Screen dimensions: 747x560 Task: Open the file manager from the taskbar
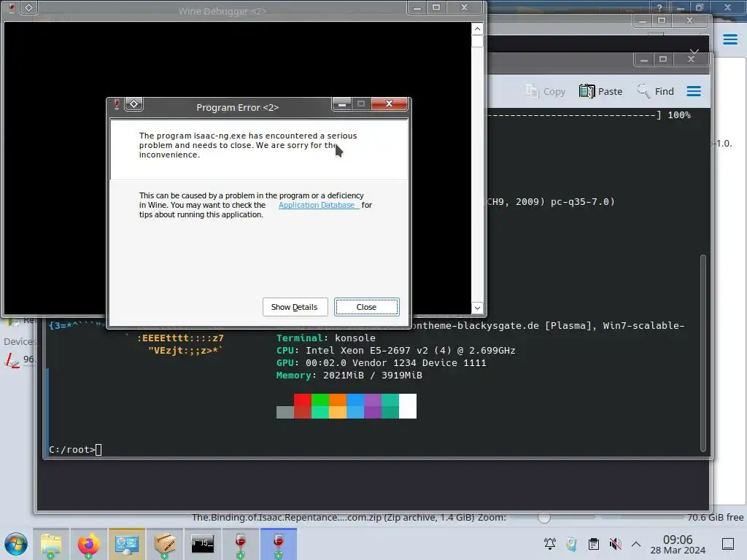51,544
